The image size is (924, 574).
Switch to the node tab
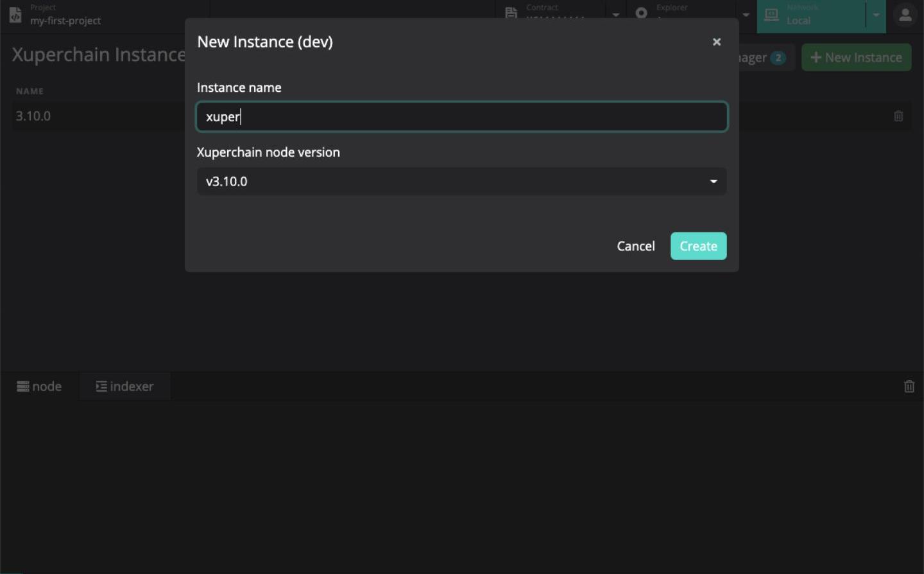coord(40,387)
